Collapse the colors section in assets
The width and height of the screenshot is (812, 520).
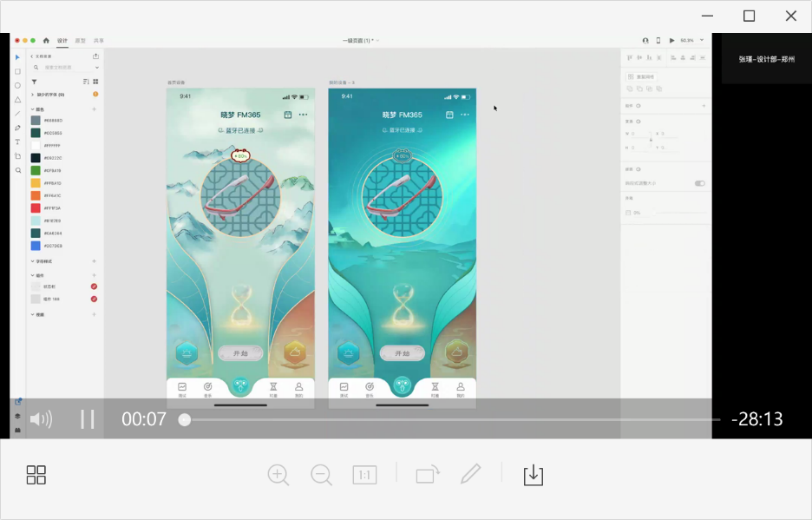[33, 109]
